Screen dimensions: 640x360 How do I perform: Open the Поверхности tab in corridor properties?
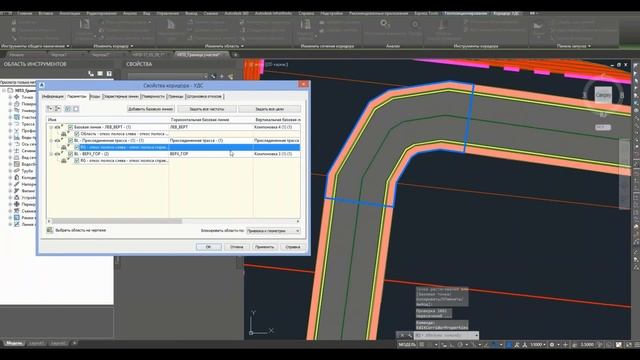(x=153, y=96)
